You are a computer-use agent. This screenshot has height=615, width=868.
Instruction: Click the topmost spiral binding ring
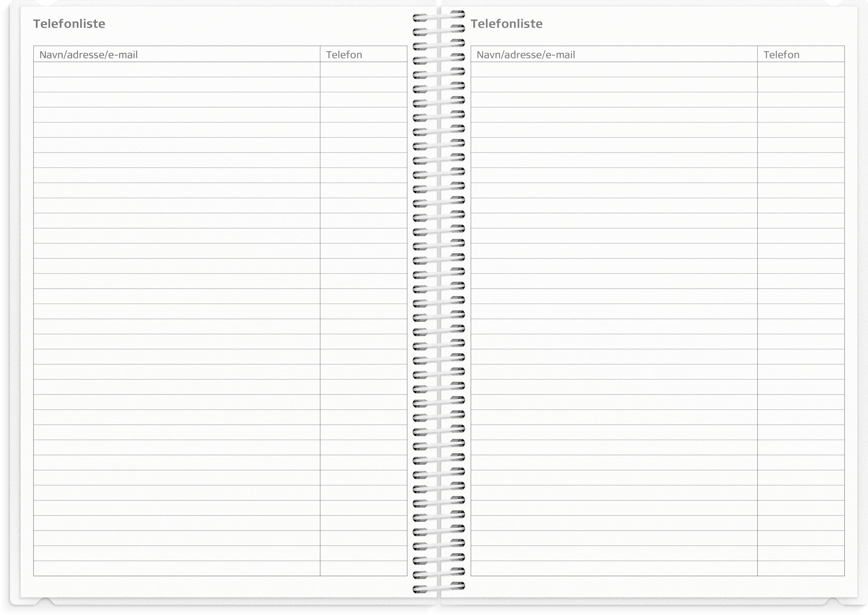point(438,16)
